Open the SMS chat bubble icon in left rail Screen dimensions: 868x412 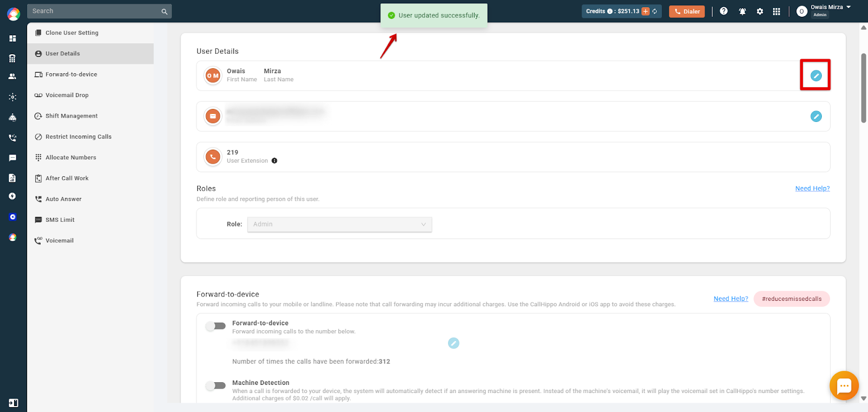pos(12,158)
